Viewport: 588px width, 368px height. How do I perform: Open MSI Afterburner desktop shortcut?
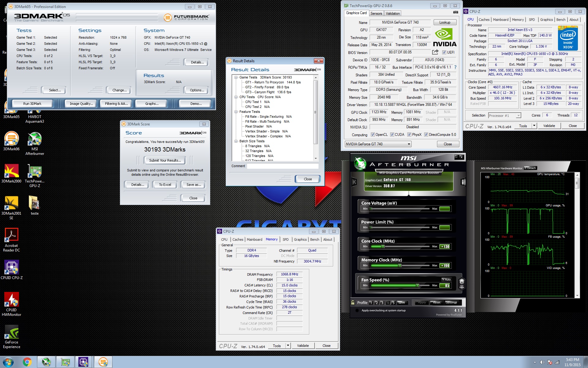[x=35, y=143]
